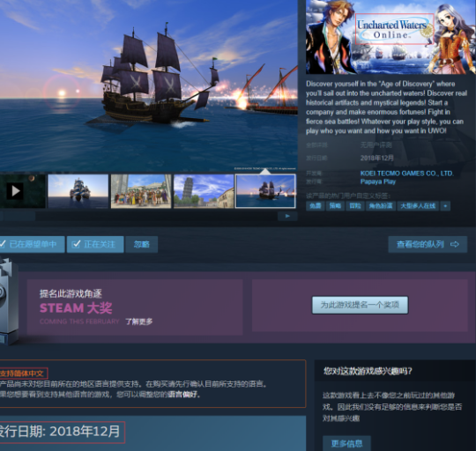Toggle the 已在愿望单中 wishlist button
This screenshot has width=476, height=451.
[32, 244]
